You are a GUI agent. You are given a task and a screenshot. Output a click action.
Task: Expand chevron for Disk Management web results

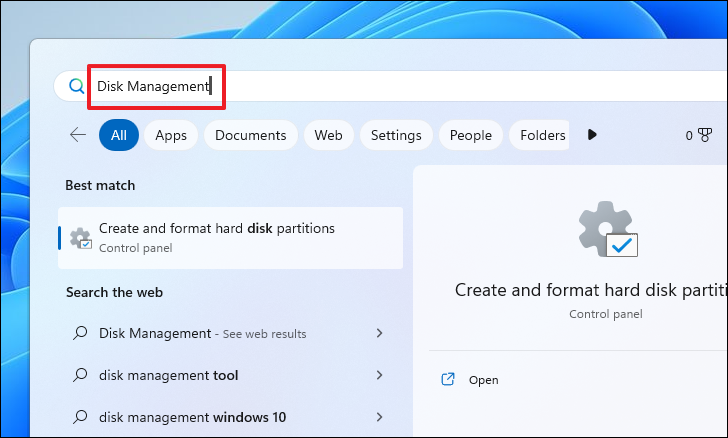tap(380, 333)
